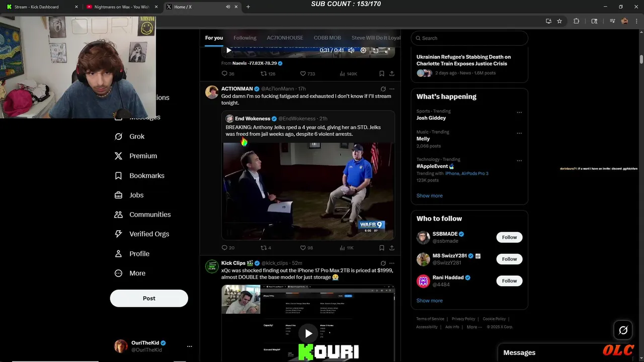The image size is (644, 362).
Task: Follow Rani Haddad
Action: coord(509,281)
